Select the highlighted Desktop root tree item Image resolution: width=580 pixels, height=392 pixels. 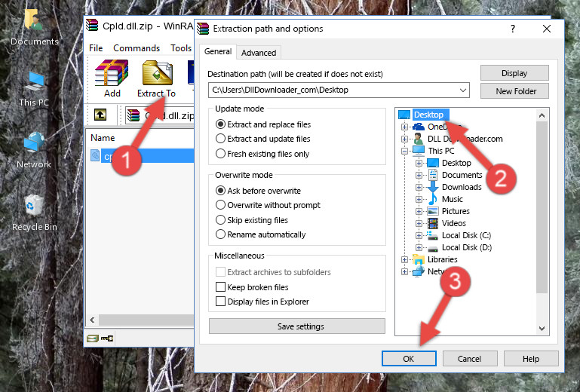tap(429, 115)
